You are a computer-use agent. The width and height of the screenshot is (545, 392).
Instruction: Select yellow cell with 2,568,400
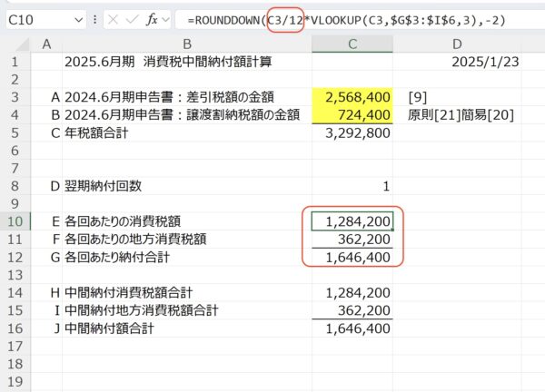(352, 97)
